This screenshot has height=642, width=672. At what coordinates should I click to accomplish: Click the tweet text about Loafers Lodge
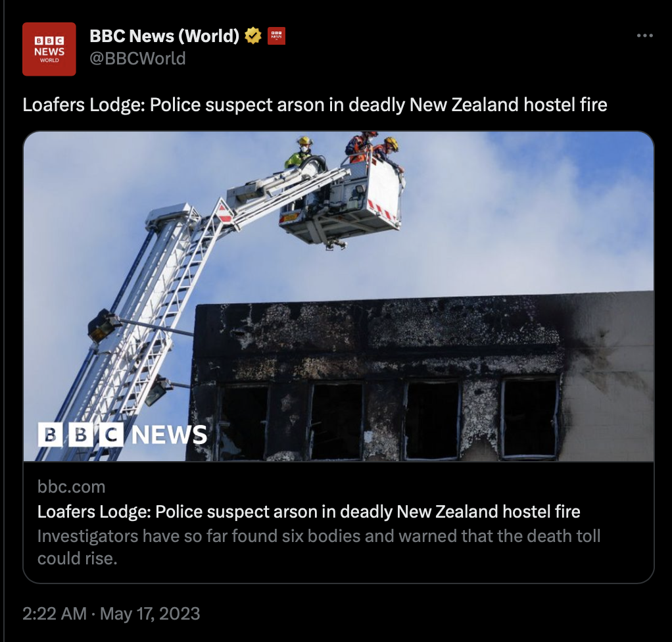pyautogui.click(x=314, y=105)
